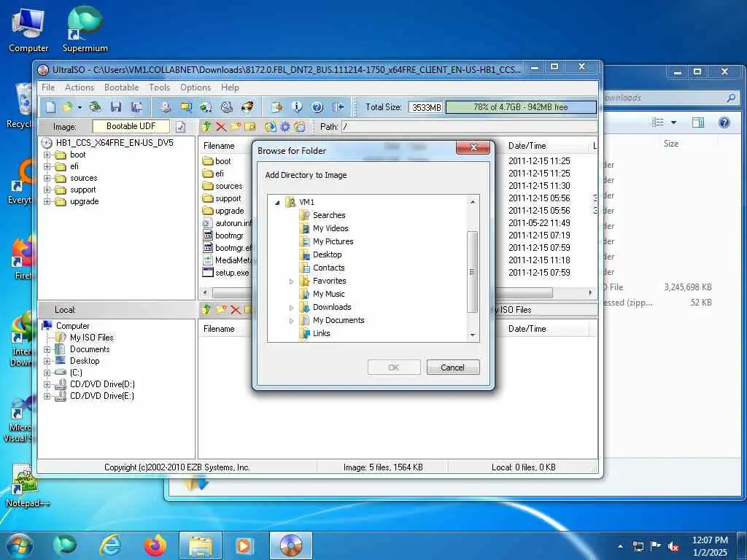Click the blue gear Properties icon
Screen dimensions: 747x560
[285, 127]
